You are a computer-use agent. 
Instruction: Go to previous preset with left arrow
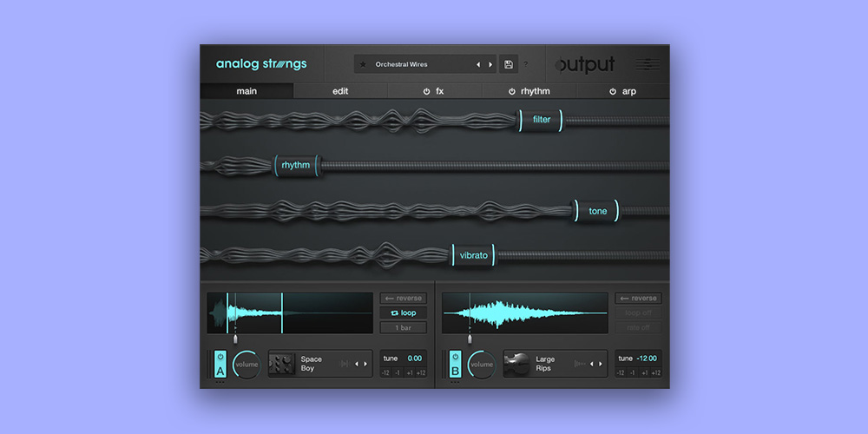pyautogui.click(x=478, y=64)
